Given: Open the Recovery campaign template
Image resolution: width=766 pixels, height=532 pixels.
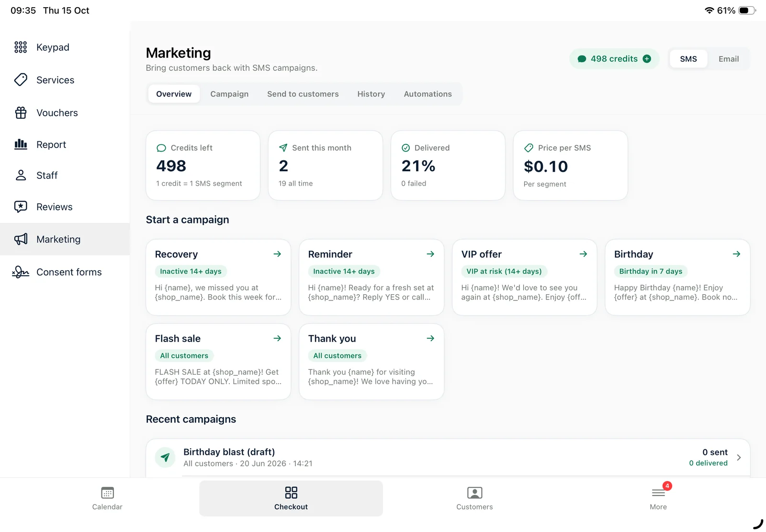Looking at the screenshot, I should coord(218,277).
